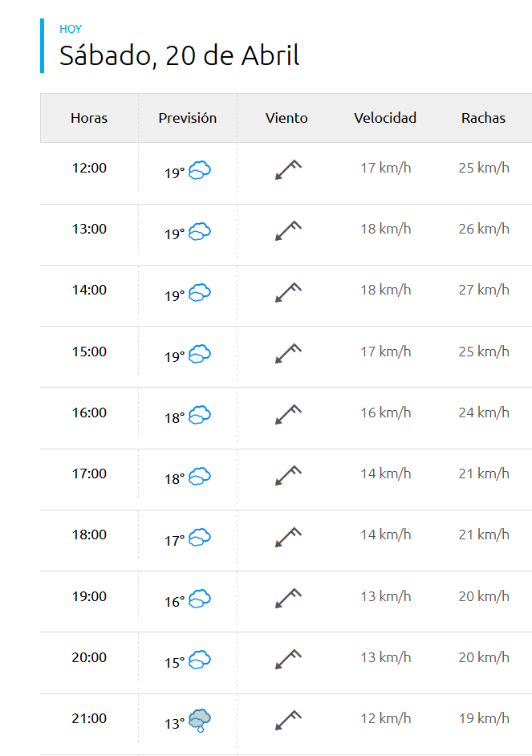Click the wind direction arrow at 13:00

[287, 230]
